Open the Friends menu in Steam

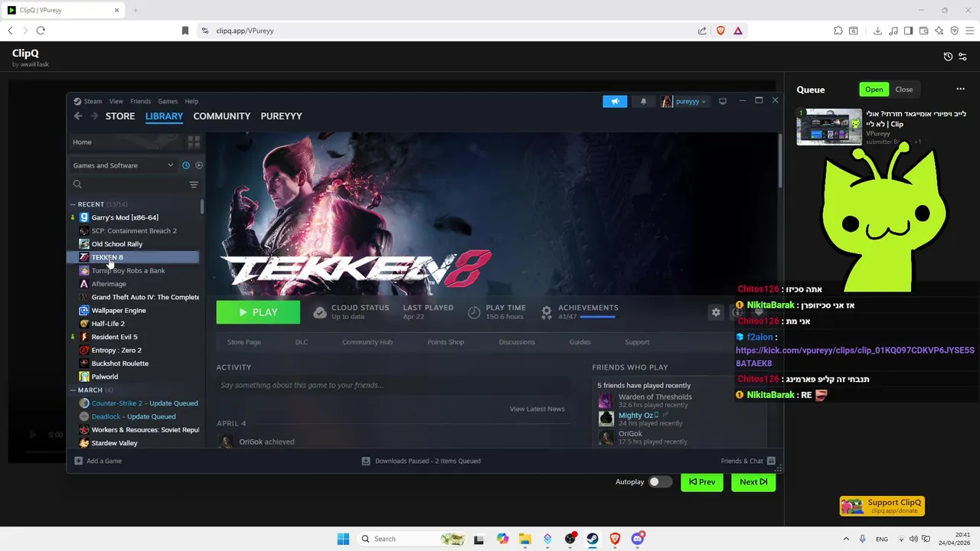click(x=140, y=101)
